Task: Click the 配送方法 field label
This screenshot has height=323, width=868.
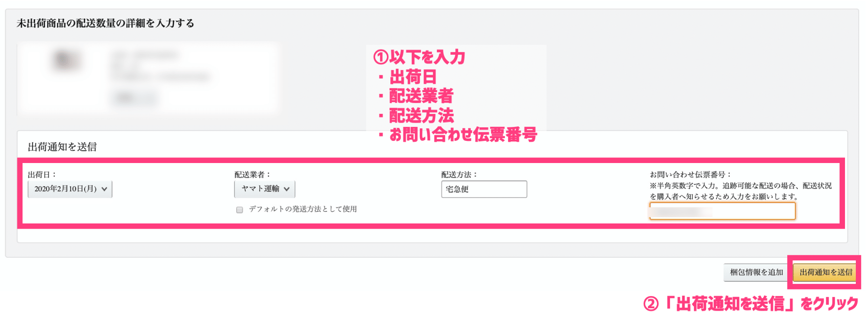Action: (459, 175)
